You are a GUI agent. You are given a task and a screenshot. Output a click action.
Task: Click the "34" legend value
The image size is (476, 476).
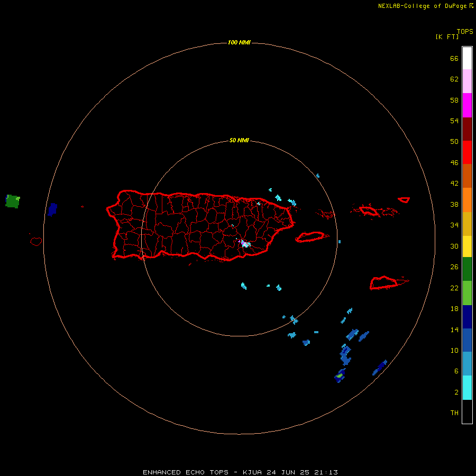[x=454, y=225]
